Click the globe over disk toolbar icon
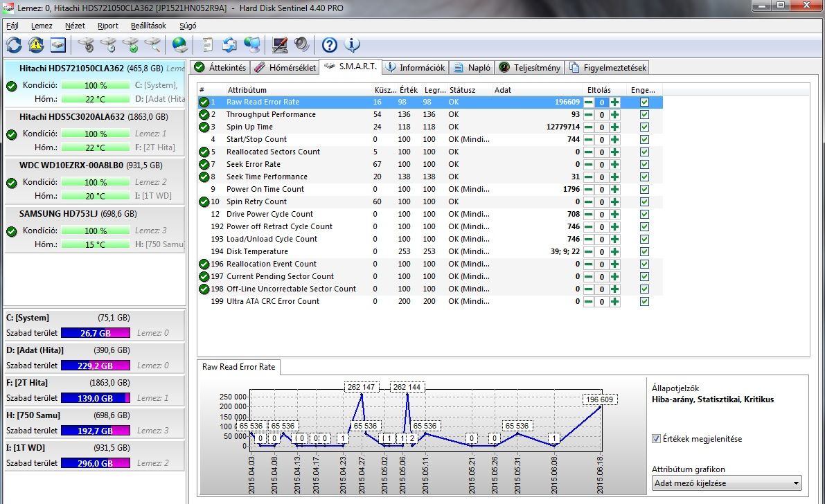Viewport: 825px width, 504px height. point(180,45)
